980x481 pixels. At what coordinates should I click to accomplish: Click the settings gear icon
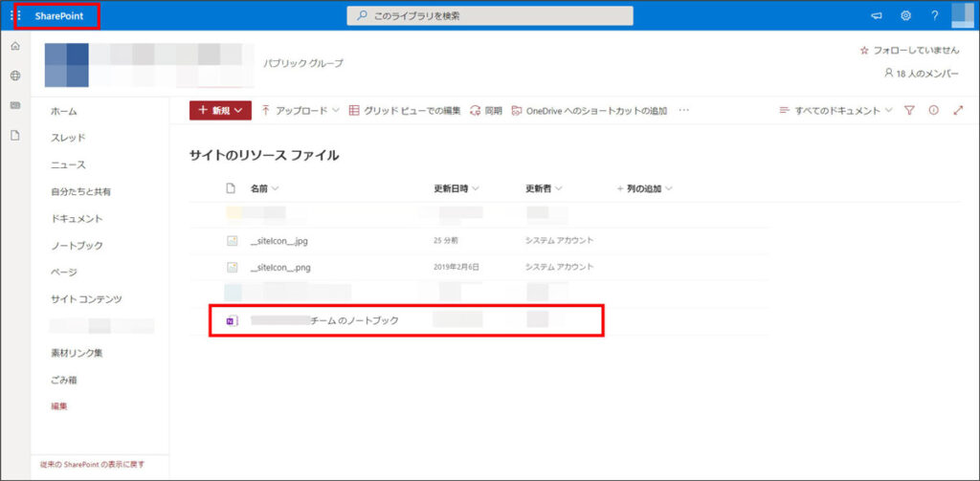[x=905, y=15]
